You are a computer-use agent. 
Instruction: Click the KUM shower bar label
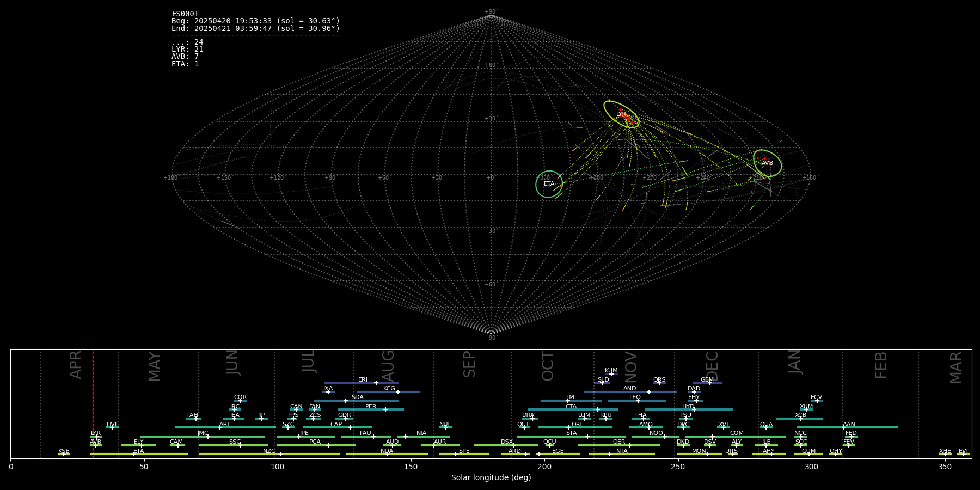coord(611,371)
